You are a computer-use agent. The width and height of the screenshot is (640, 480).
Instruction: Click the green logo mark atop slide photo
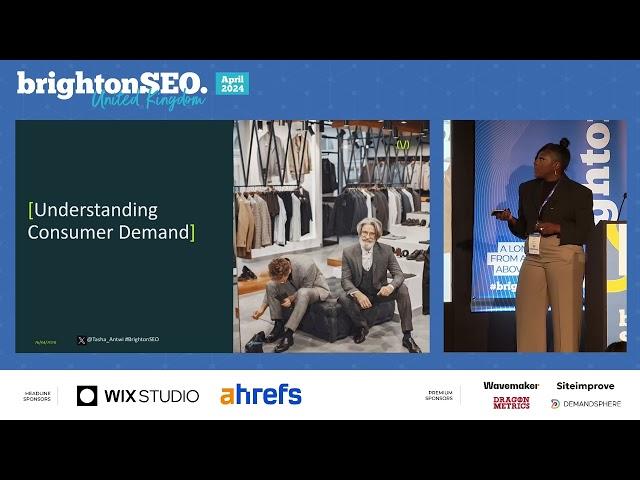click(402, 145)
